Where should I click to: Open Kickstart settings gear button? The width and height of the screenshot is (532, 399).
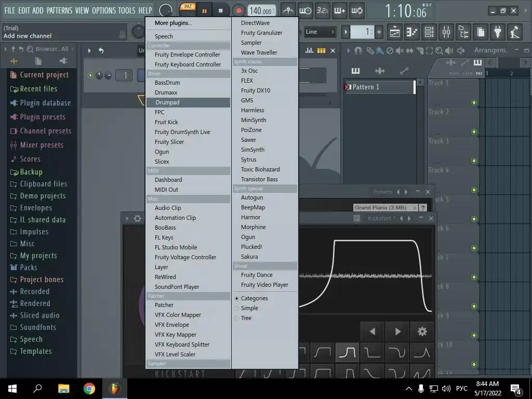pos(422,331)
